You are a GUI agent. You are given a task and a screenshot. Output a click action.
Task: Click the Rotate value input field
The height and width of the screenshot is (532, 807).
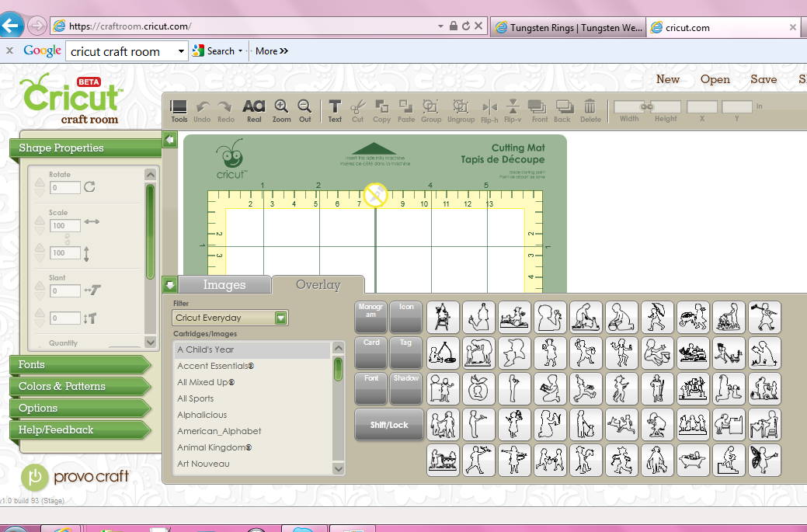(x=64, y=187)
